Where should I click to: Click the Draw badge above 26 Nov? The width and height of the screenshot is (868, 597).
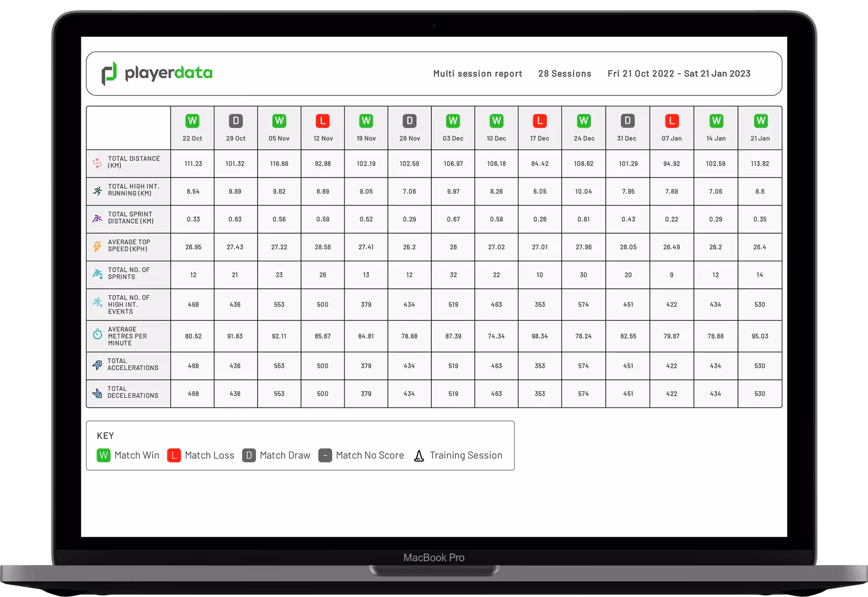410,120
